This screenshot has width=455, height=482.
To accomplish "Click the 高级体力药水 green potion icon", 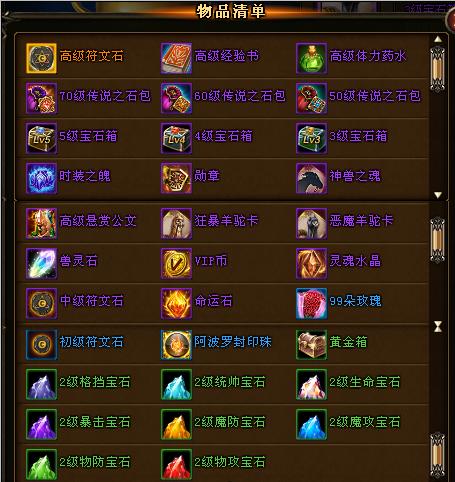I will coord(311,58).
